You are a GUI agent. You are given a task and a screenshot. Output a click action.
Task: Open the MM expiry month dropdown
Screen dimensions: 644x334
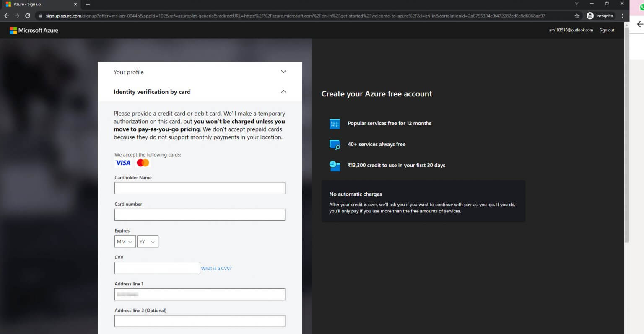125,242
